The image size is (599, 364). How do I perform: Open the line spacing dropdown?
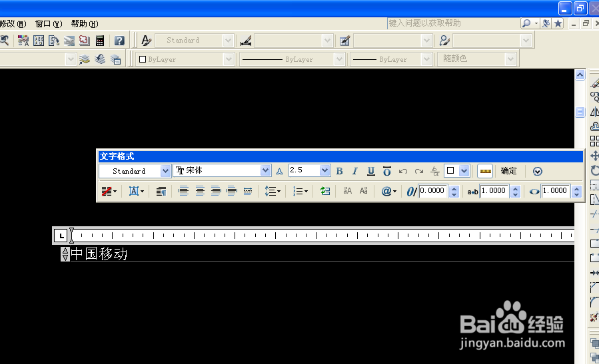coord(273,191)
